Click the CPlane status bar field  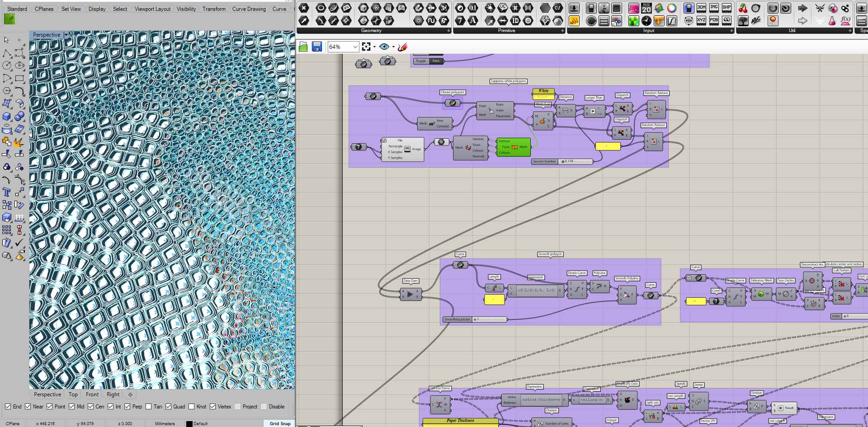tap(13, 423)
